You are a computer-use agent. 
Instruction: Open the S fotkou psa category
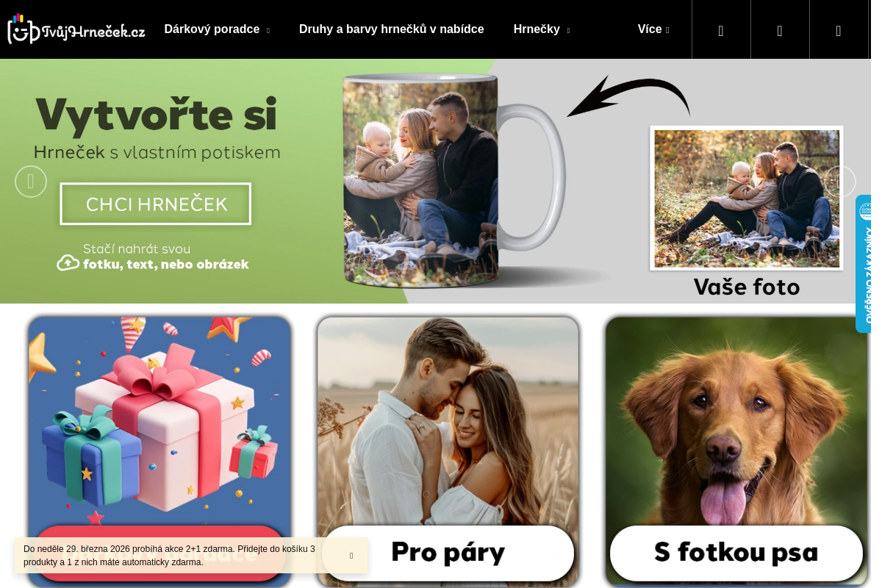coord(736,553)
